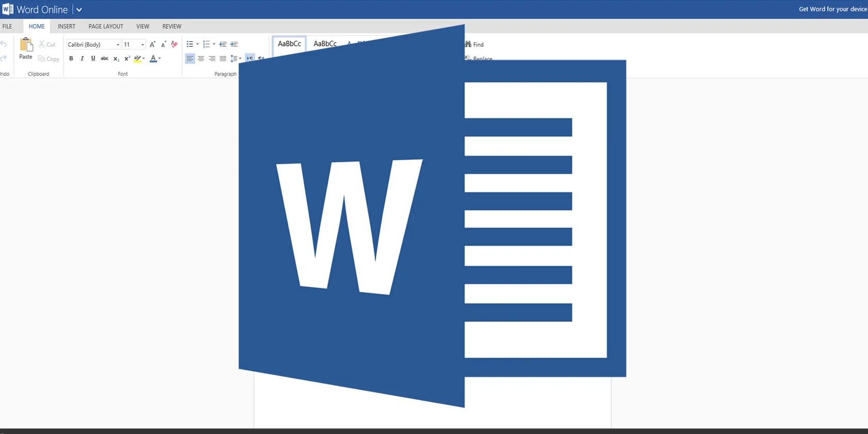Grow the font size

tap(152, 44)
